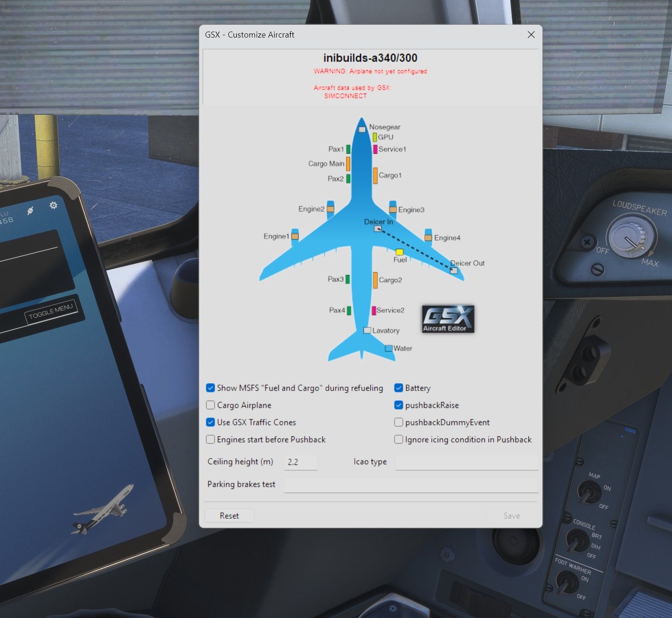Click the GPU marker near the nose
Viewport: 672px width, 618px height.
click(374, 137)
